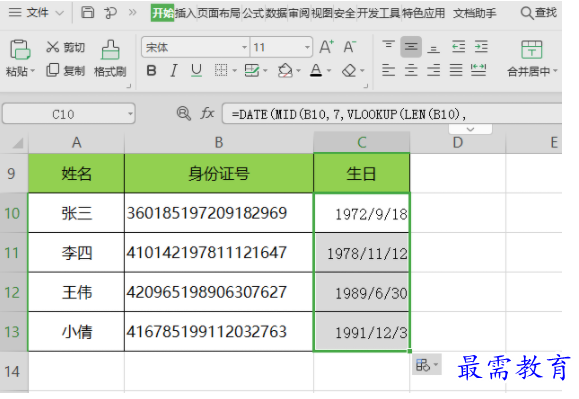This screenshot has width=579, height=399.
Task: Click the auto fill options icon
Action: pos(427,365)
